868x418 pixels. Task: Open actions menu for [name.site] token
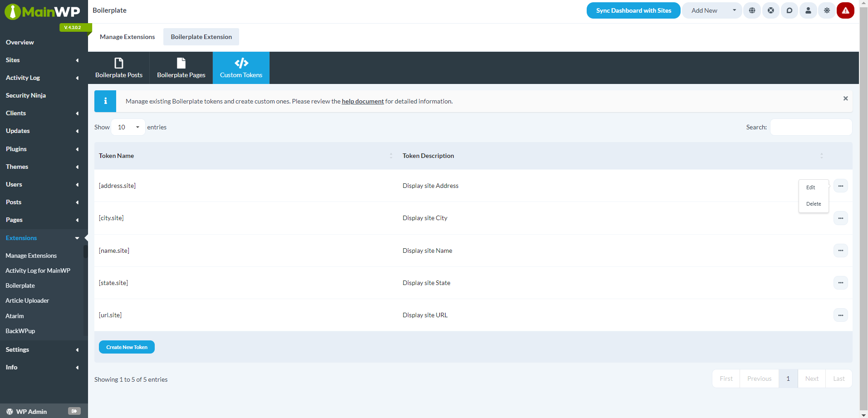click(x=840, y=251)
